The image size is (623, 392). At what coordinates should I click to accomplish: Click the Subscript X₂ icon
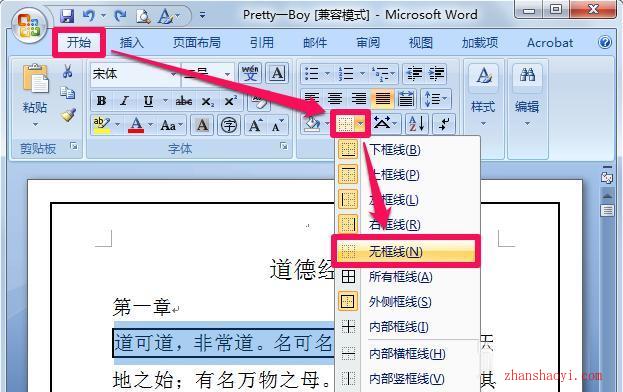click(x=207, y=101)
